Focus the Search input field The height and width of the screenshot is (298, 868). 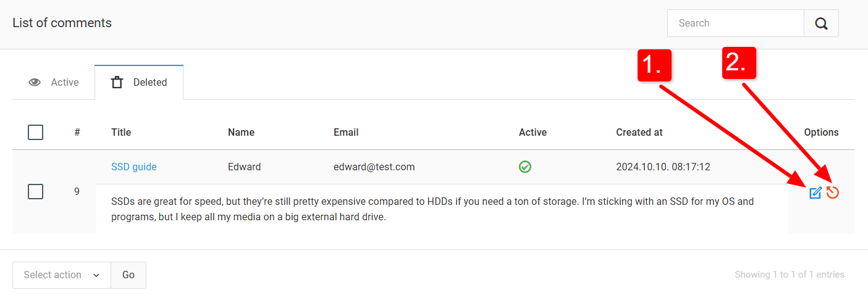pos(735,23)
